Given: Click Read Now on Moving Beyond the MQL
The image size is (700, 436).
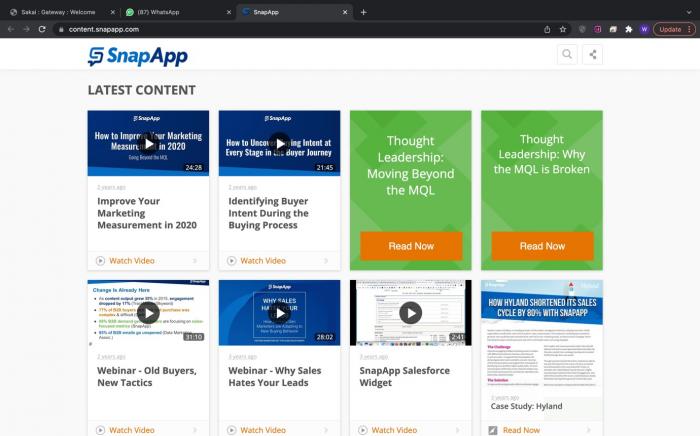Looking at the screenshot, I should pos(411,246).
